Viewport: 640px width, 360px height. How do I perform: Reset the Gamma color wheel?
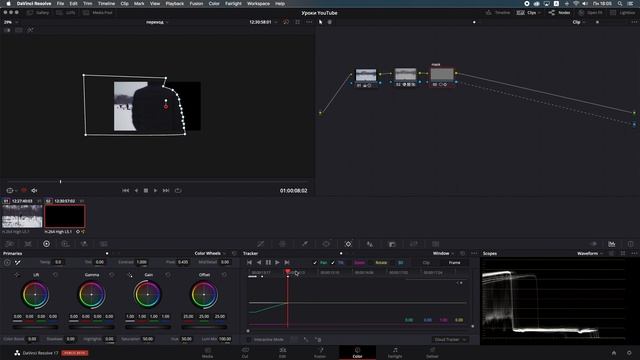(112, 275)
